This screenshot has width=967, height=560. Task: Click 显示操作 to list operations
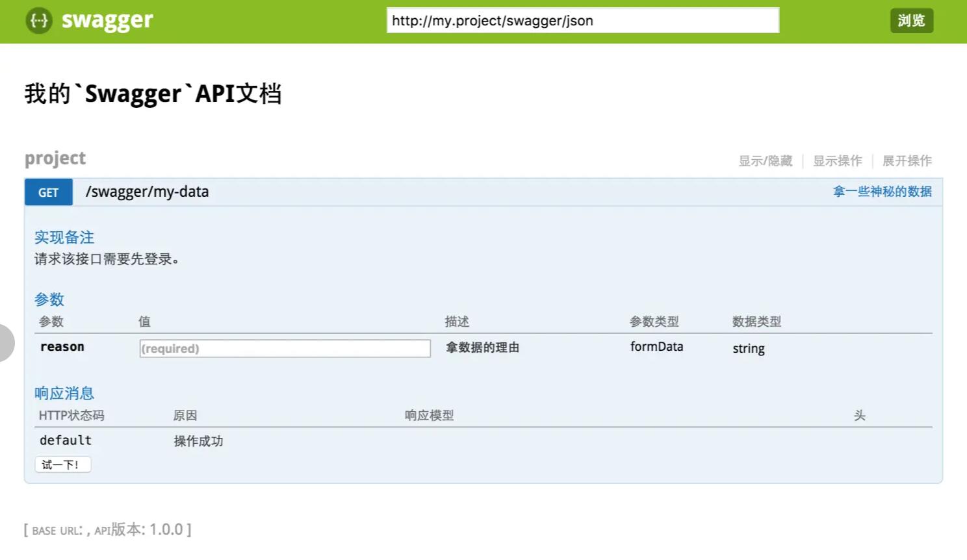(x=838, y=160)
